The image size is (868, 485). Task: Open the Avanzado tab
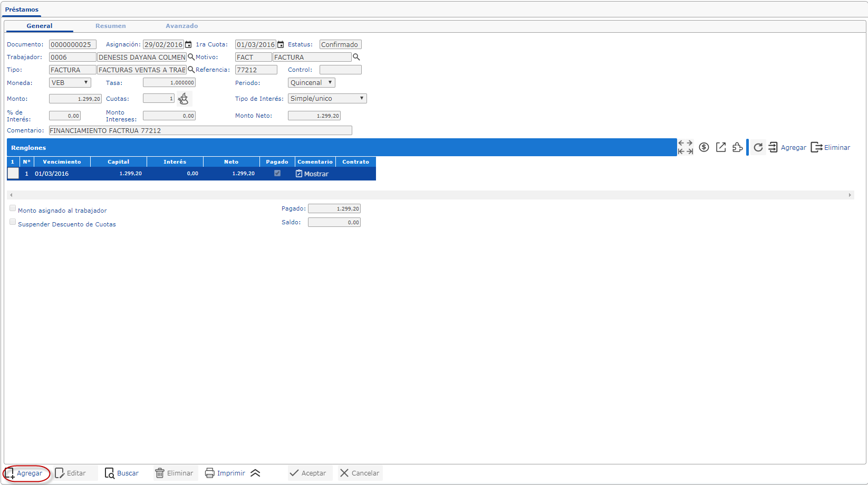click(181, 26)
